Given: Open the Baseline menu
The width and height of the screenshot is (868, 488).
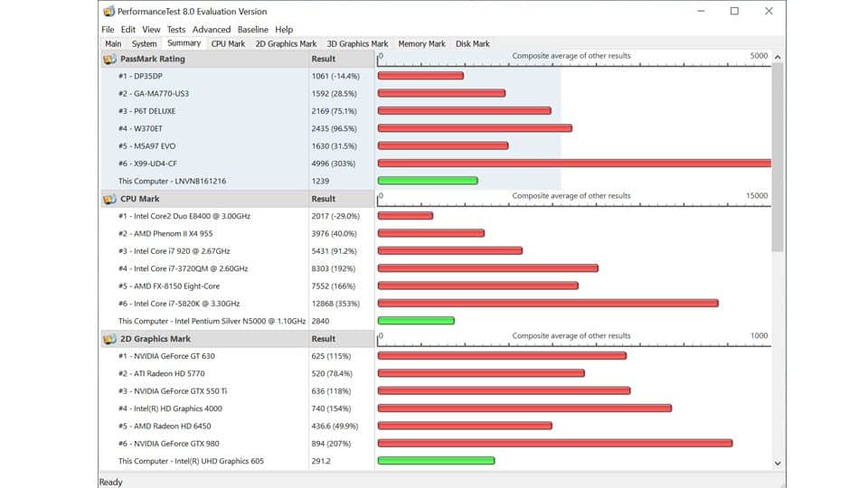Looking at the screenshot, I should pos(252,29).
